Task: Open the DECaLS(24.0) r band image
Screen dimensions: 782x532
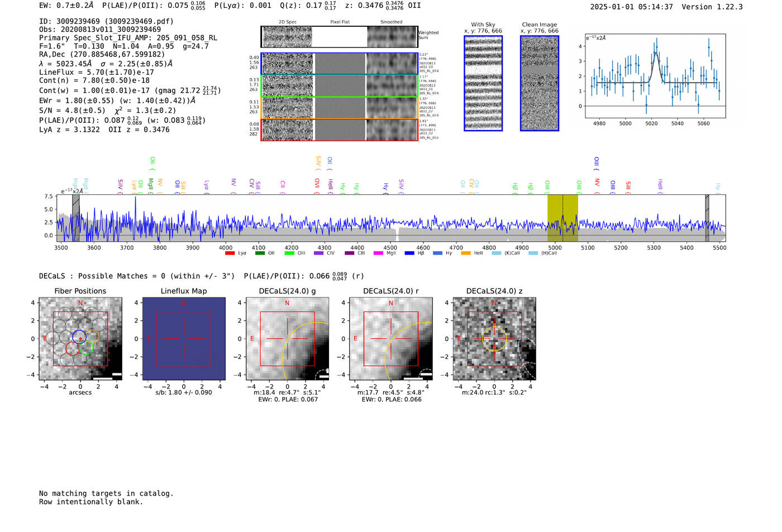Action: [391, 338]
